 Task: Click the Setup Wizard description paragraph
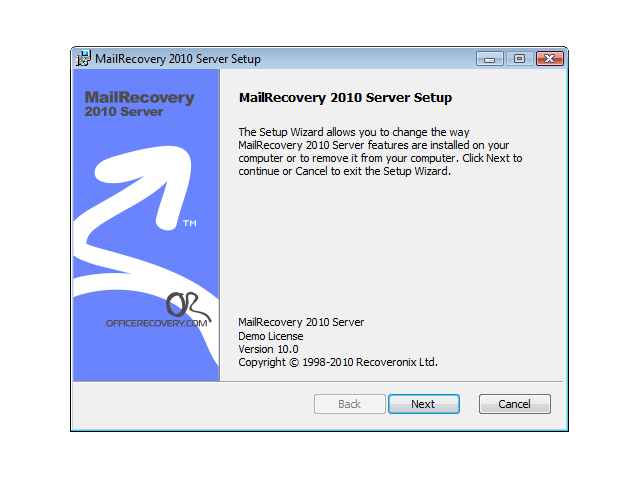[x=380, y=151]
